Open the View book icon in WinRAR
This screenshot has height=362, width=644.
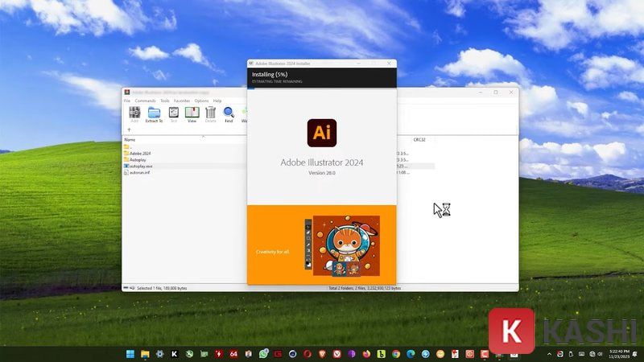[x=192, y=112]
